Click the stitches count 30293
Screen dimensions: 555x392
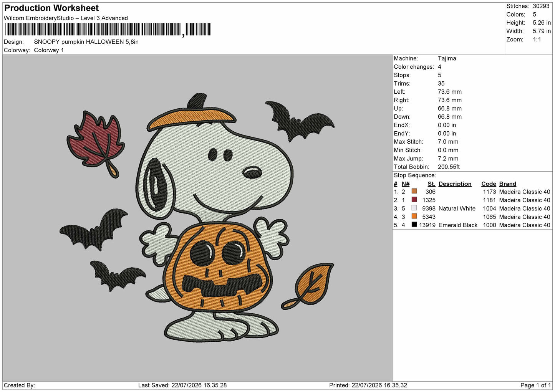[x=541, y=6]
